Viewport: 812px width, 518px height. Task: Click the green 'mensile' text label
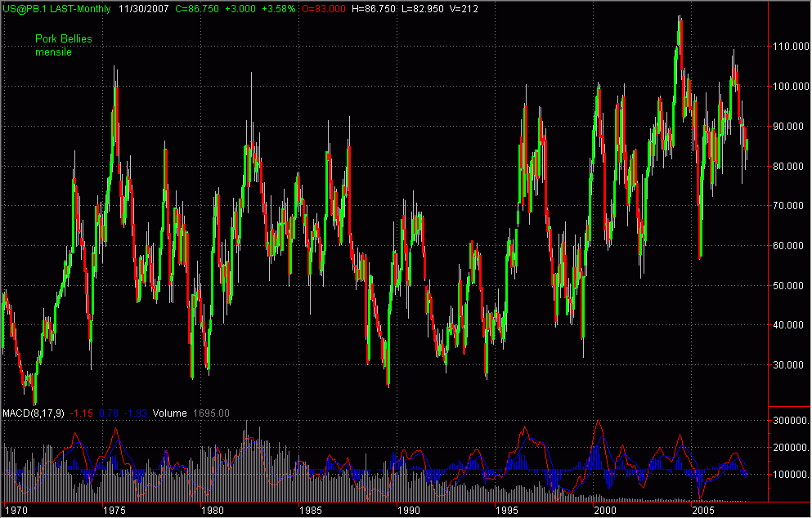click(53, 52)
